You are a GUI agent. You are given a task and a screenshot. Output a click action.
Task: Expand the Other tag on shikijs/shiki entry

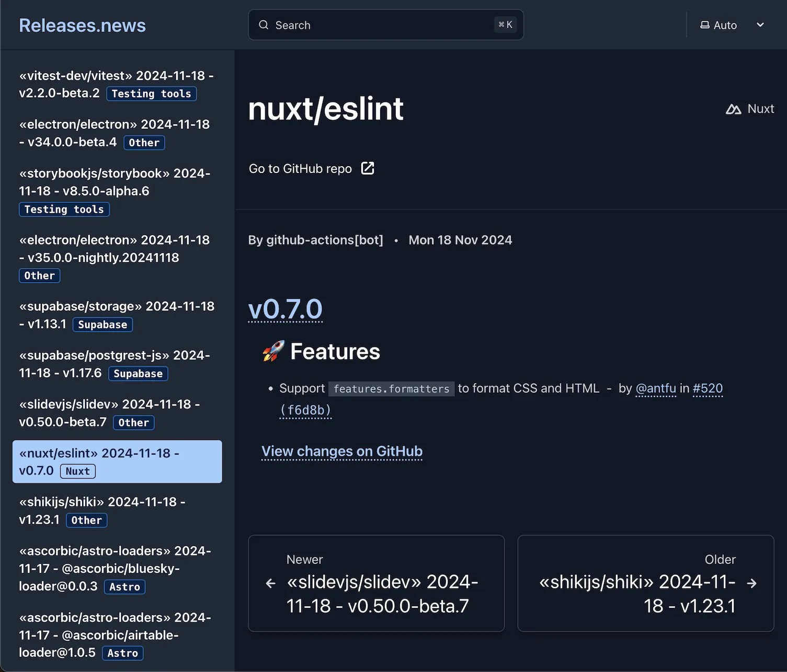point(86,520)
